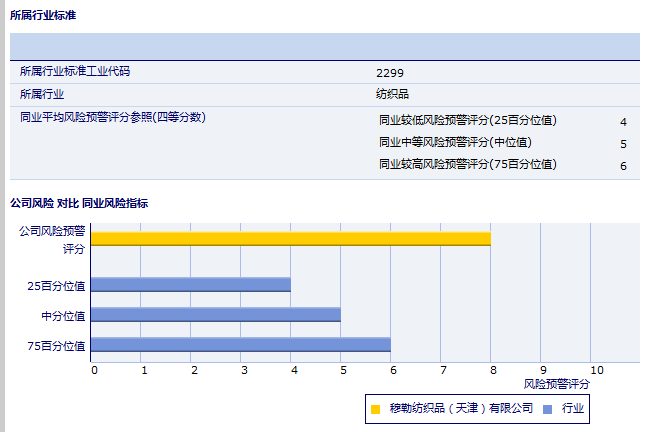The width and height of the screenshot is (665, 432).
Task: Select the 同业较低风险预警评分(25百分位值) text
Action: (468, 121)
